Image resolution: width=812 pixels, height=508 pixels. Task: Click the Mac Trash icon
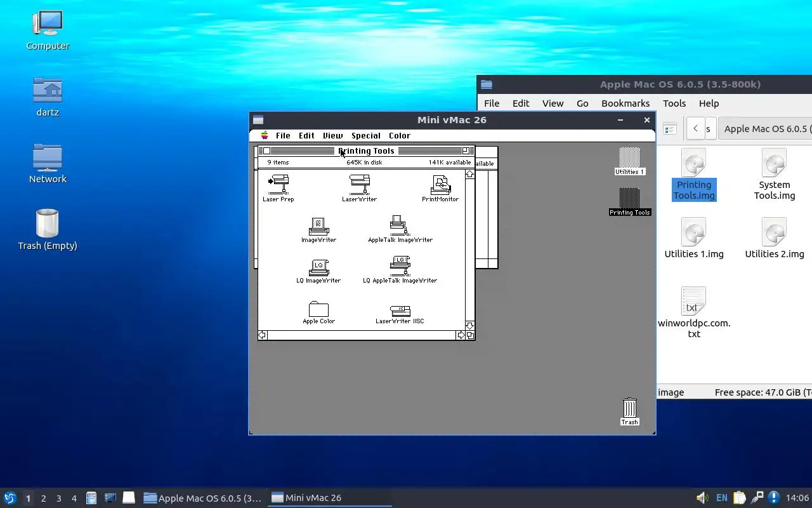coord(629,412)
